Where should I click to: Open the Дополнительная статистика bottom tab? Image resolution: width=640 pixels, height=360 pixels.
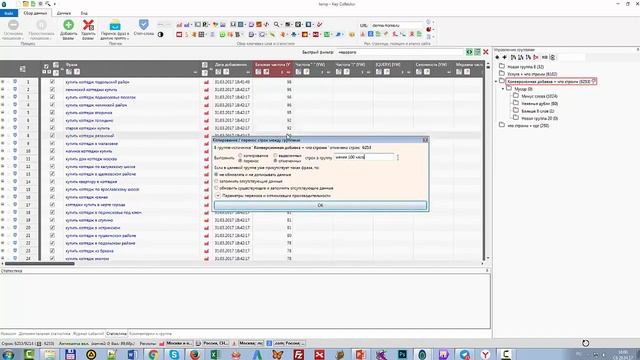click(x=44, y=334)
